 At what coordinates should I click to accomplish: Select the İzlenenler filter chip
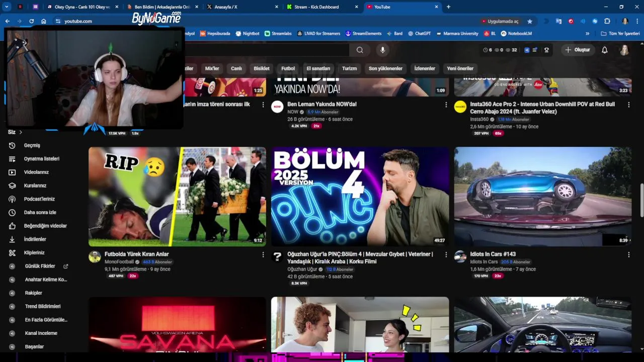tap(425, 68)
